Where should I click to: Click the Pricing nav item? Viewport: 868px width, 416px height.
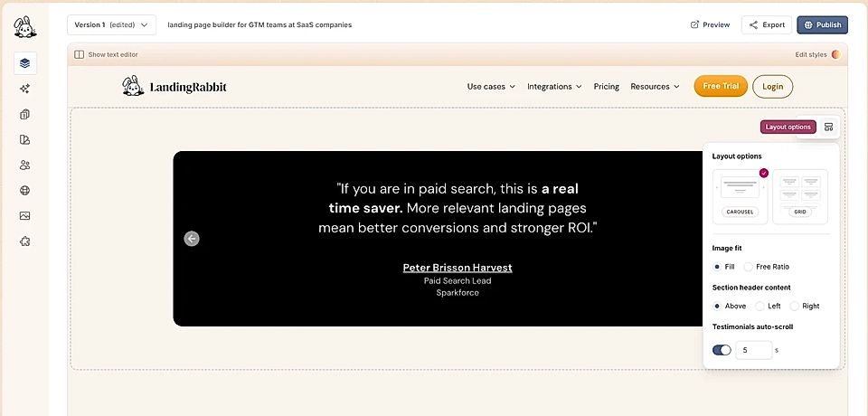tap(606, 87)
